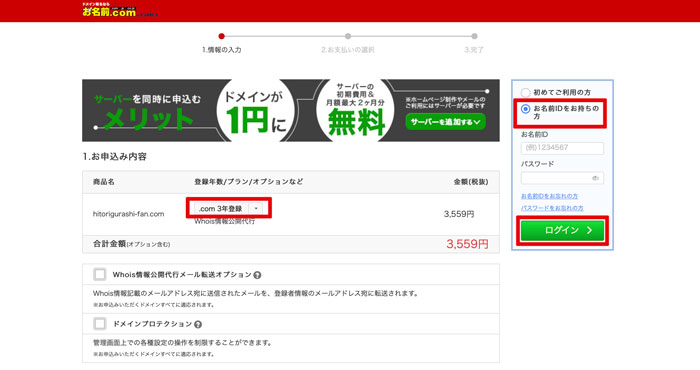The width and height of the screenshot is (700, 370).
Task: Click 商品名 column header
Action: click(x=104, y=182)
